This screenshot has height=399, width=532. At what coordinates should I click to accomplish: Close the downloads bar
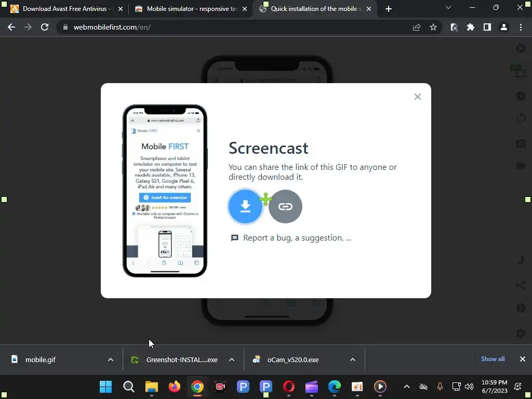coord(523,359)
